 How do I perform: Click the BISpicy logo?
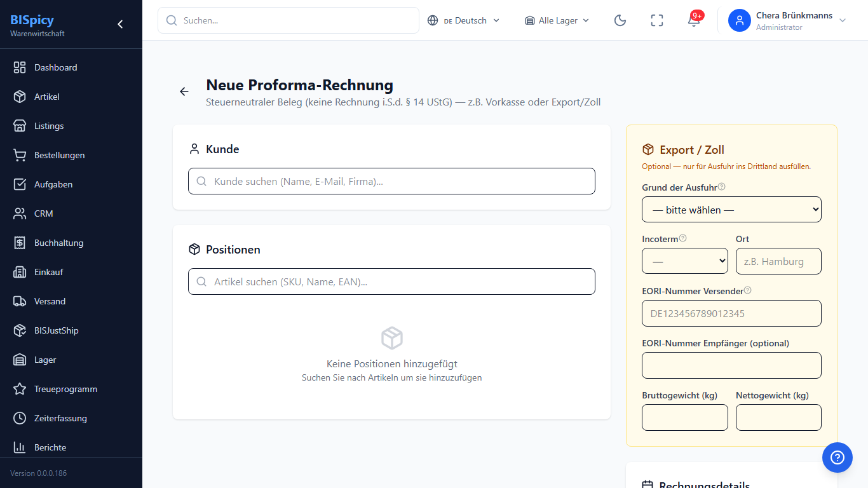coord(32,20)
